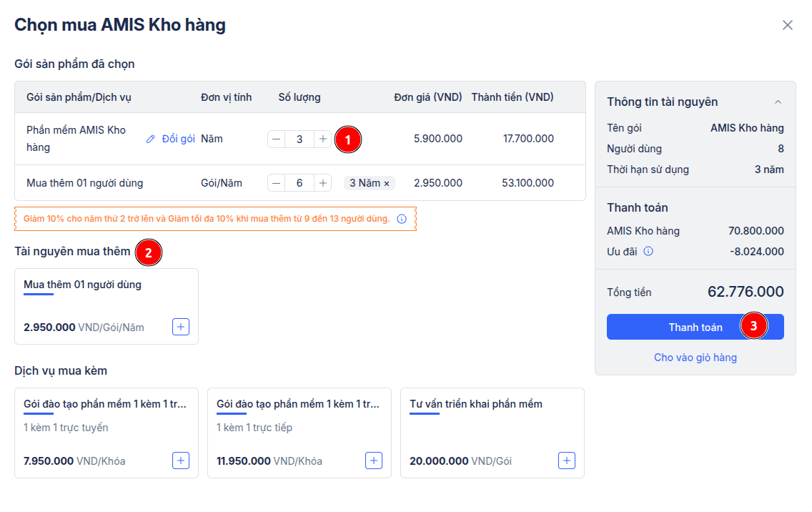Image resolution: width=812 pixels, height=512 pixels.
Task: Click the Mua thêm 01 người dùng row name
Action: point(85,183)
